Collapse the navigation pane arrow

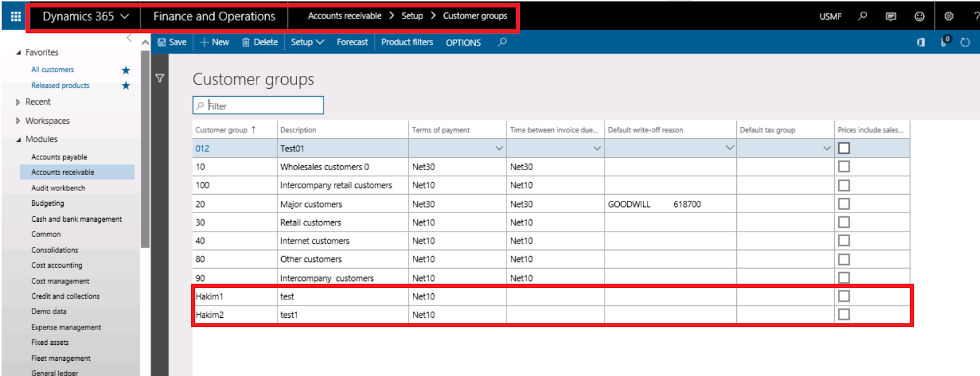tap(129, 38)
